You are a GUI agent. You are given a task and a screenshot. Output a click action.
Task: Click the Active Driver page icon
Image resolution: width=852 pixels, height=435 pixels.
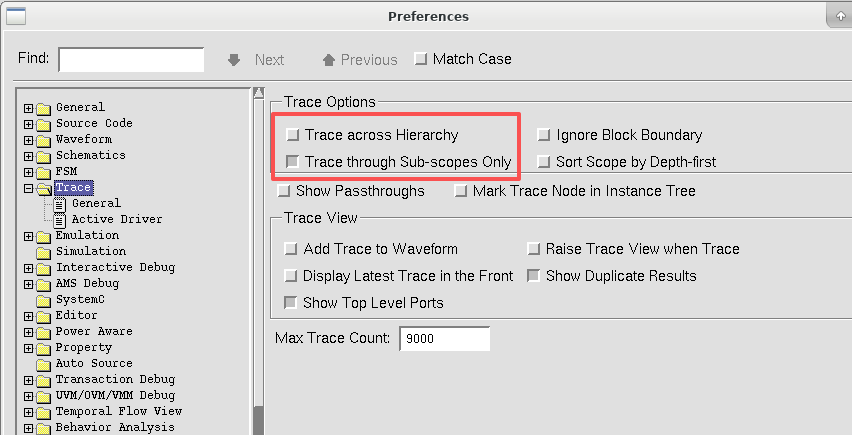[60, 219]
